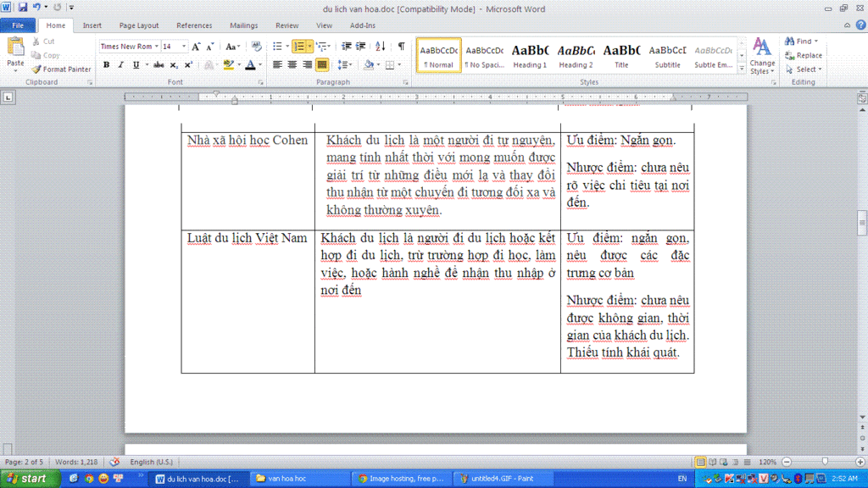Click the Clear Formatting icon
868x488 pixels.
coord(256,47)
